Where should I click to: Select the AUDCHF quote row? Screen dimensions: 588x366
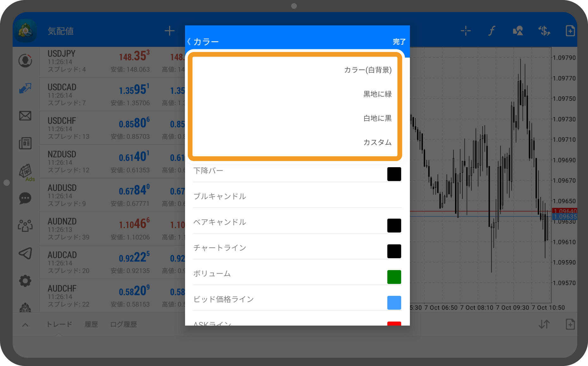click(112, 296)
